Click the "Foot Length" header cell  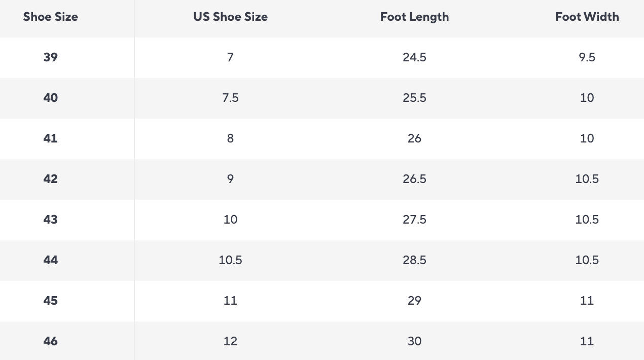[x=414, y=17]
